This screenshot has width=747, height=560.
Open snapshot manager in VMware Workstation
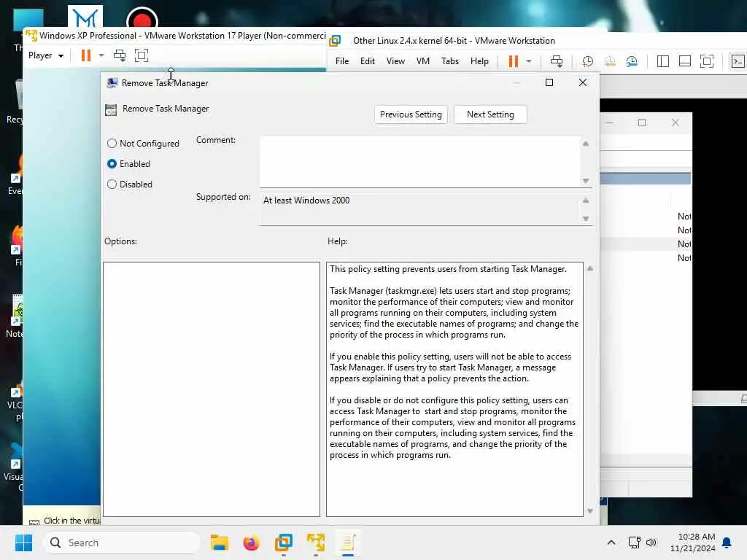tap(632, 61)
